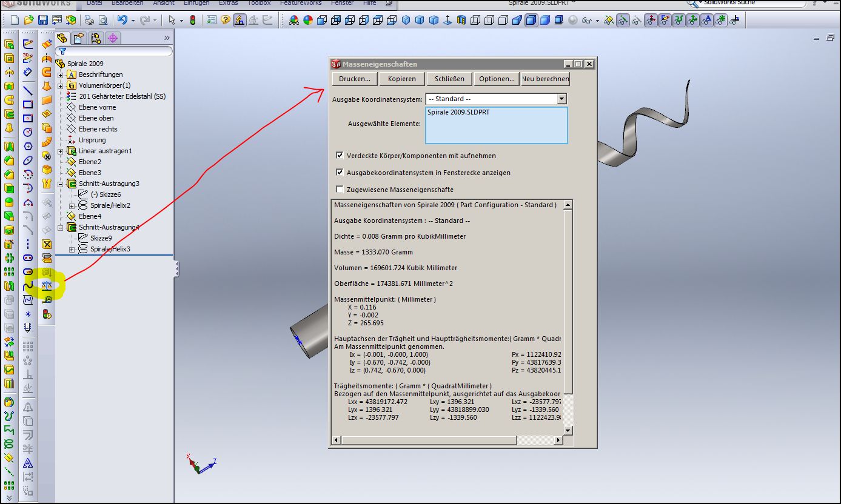The height and width of the screenshot is (504, 841).
Task: Expand the Spirale/Helix3 node
Action: (72, 249)
